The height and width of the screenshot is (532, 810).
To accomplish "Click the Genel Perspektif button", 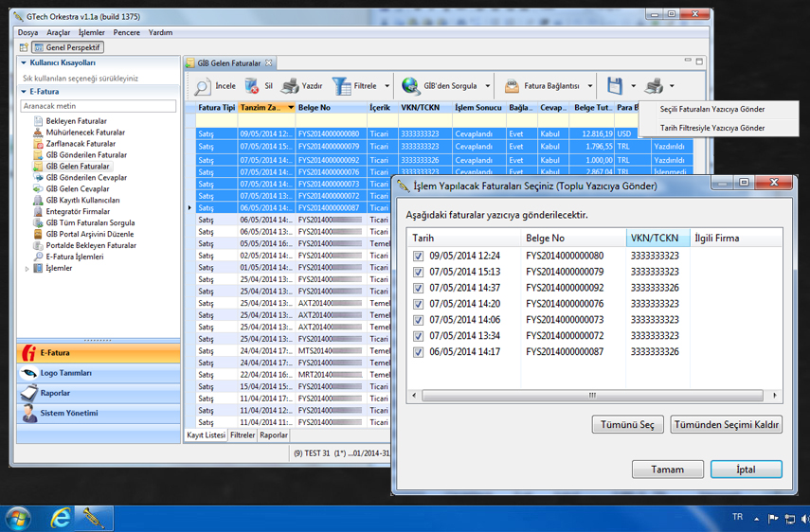I will tap(67, 47).
